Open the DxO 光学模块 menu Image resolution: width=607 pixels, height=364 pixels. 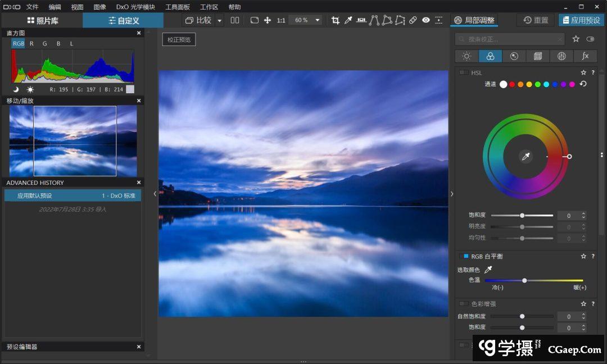135,7
